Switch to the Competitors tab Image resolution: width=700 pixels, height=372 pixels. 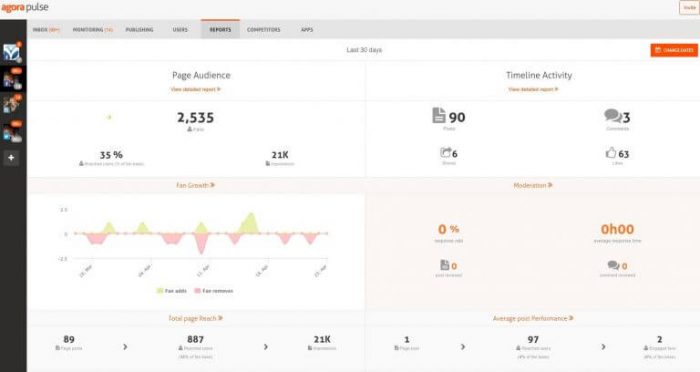tap(264, 29)
